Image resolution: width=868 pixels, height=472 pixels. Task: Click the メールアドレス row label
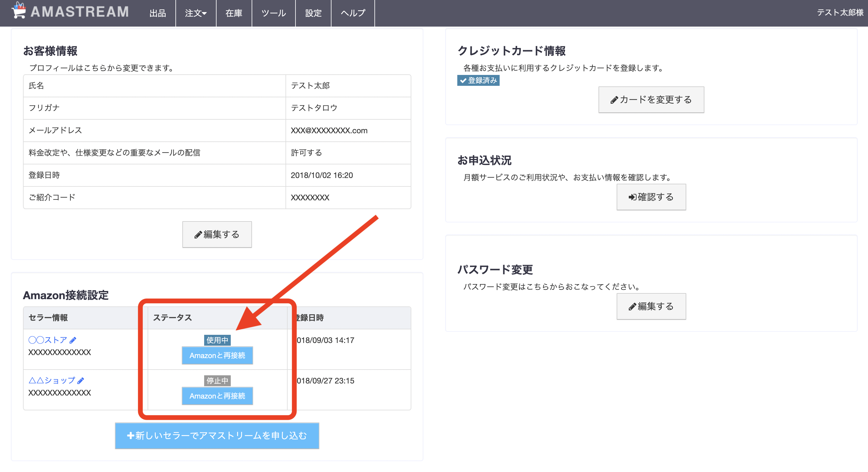(x=55, y=131)
